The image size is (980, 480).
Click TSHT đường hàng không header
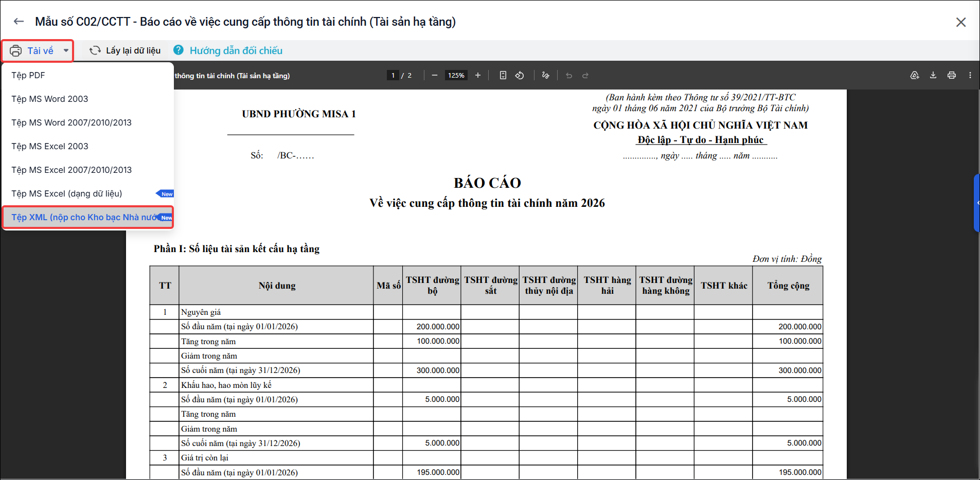pos(666,286)
